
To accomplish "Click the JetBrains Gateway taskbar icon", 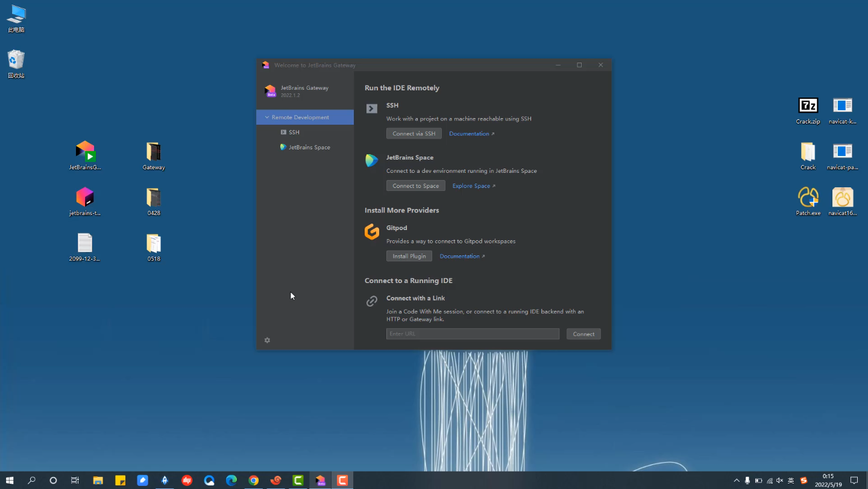I will pos(321,480).
